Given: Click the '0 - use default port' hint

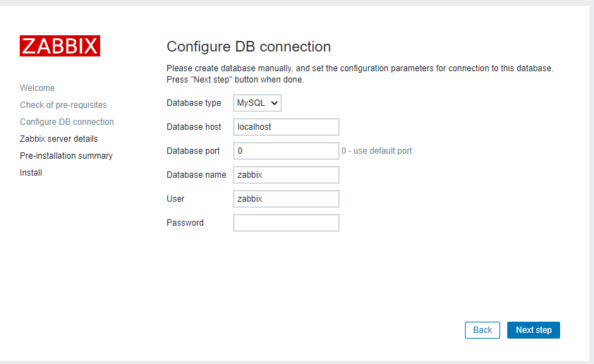Looking at the screenshot, I should tap(377, 151).
